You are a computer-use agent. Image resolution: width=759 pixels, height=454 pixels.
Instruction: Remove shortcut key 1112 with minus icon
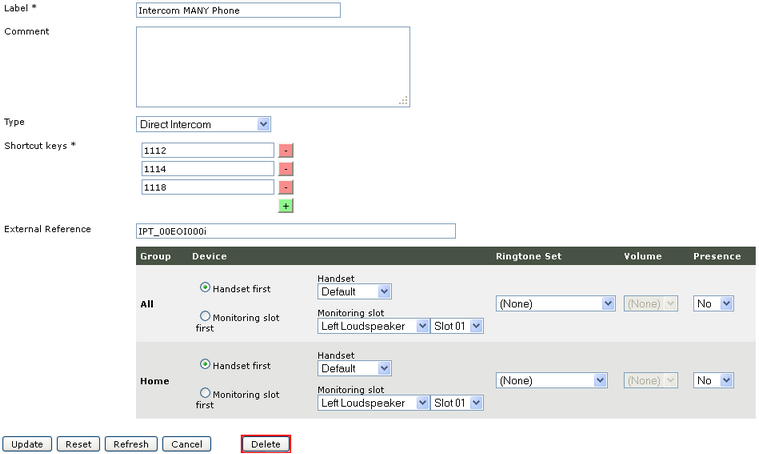tap(286, 151)
